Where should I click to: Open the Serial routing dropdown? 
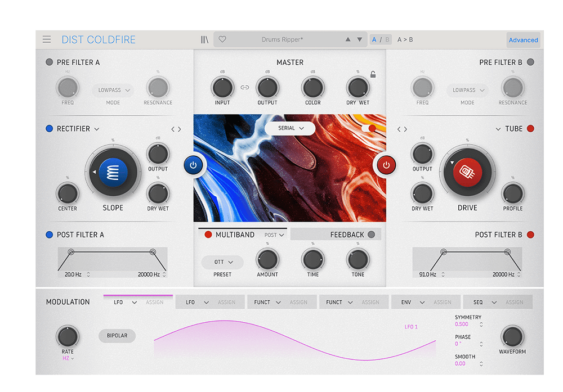click(x=289, y=128)
